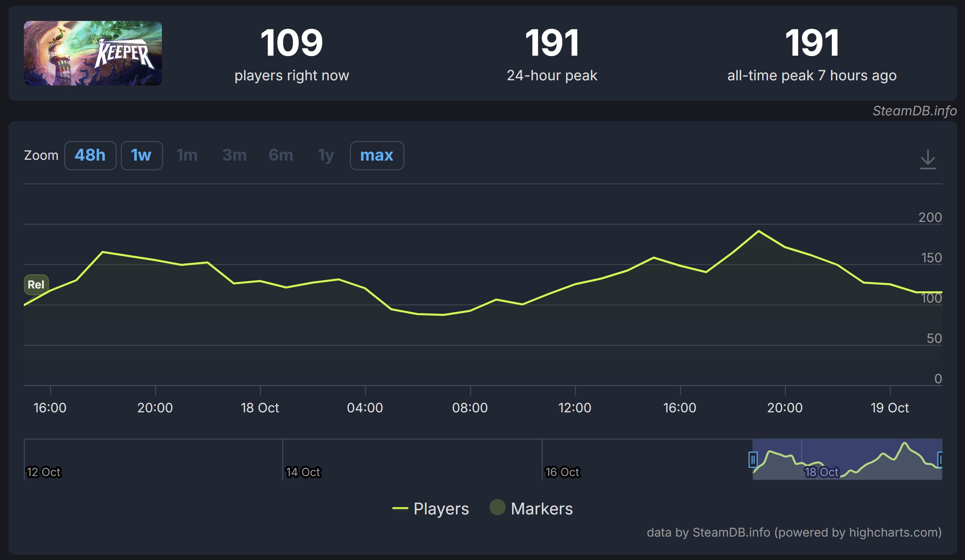
Task: Click the right navigator range handle
Action: pyautogui.click(x=940, y=460)
